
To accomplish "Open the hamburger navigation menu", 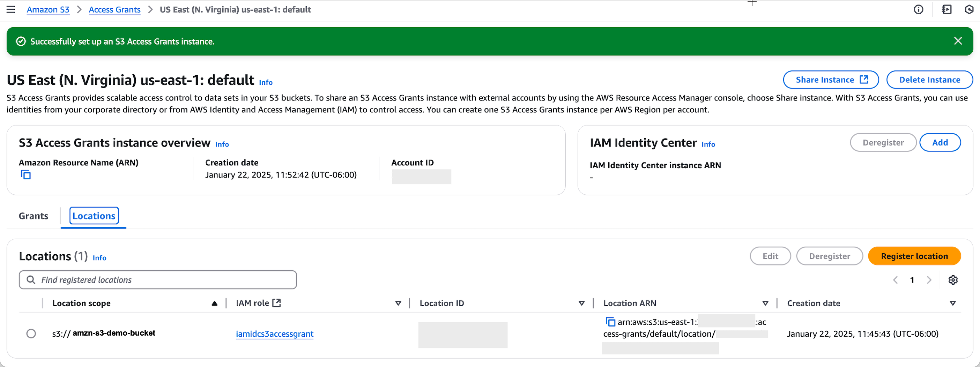I will tap(11, 9).
